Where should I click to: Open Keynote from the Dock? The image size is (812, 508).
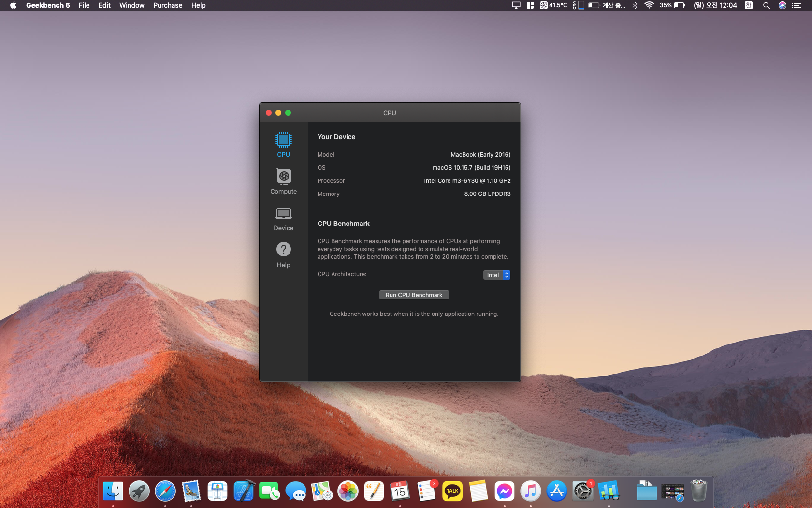[217, 492]
